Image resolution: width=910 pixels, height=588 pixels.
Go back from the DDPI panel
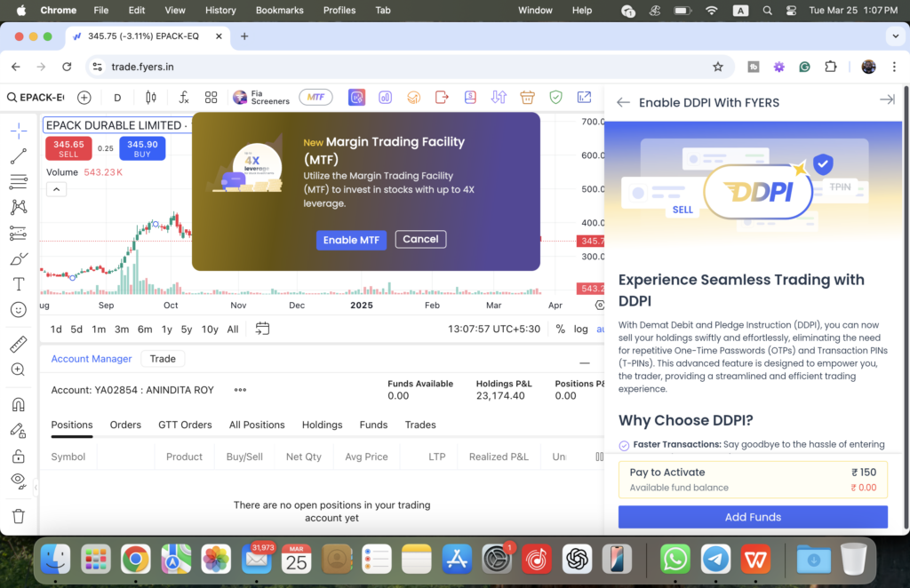point(623,103)
